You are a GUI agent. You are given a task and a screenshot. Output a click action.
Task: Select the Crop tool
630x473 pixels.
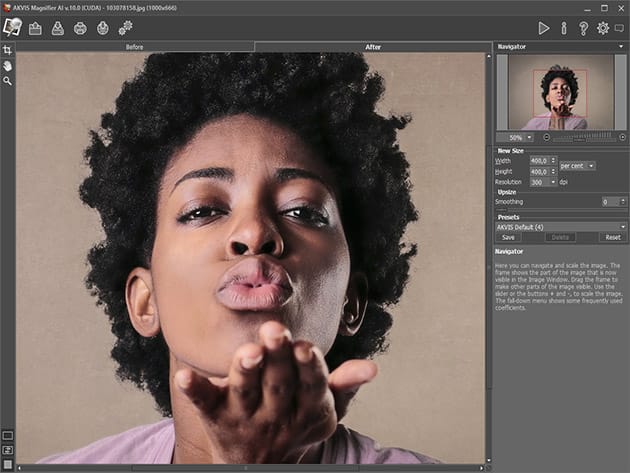pos(7,50)
